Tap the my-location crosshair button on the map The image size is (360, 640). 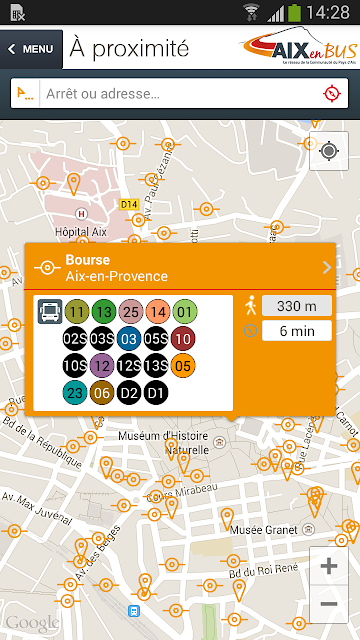point(329,151)
